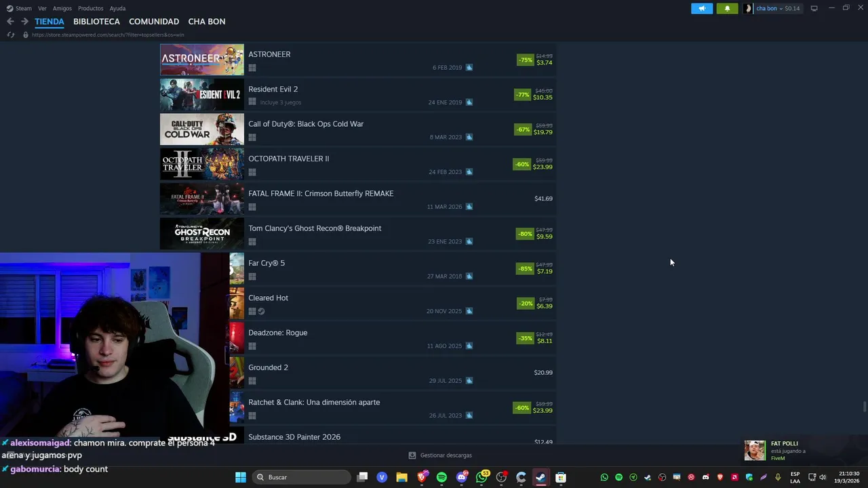Click the ASTRONEER thumbnail image
Image resolution: width=868 pixels, height=488 pixels.
coord(201,60)
